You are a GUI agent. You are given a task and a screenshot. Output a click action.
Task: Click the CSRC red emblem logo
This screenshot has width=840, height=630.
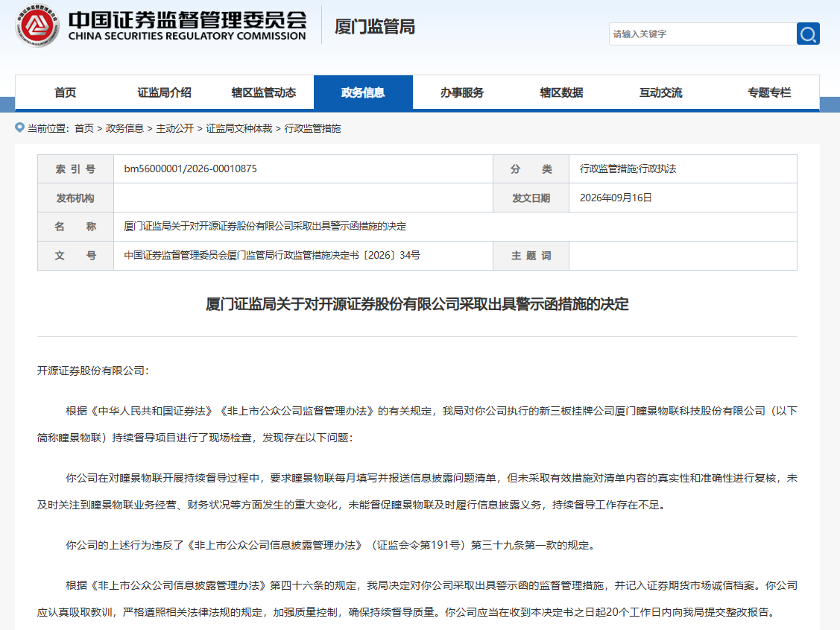(37, 25)
